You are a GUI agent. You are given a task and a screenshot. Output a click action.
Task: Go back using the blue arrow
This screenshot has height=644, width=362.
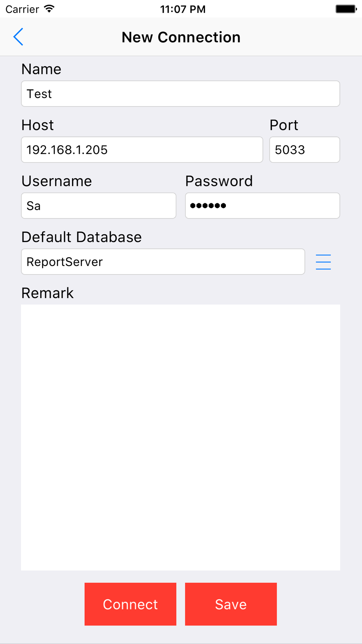click(18, 37)
